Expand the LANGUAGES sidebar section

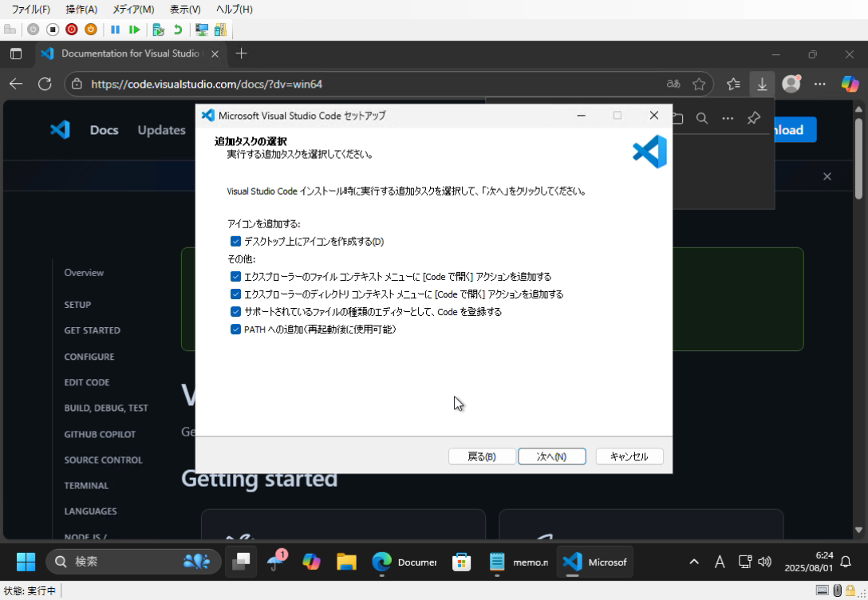click(x=90, y=511)
